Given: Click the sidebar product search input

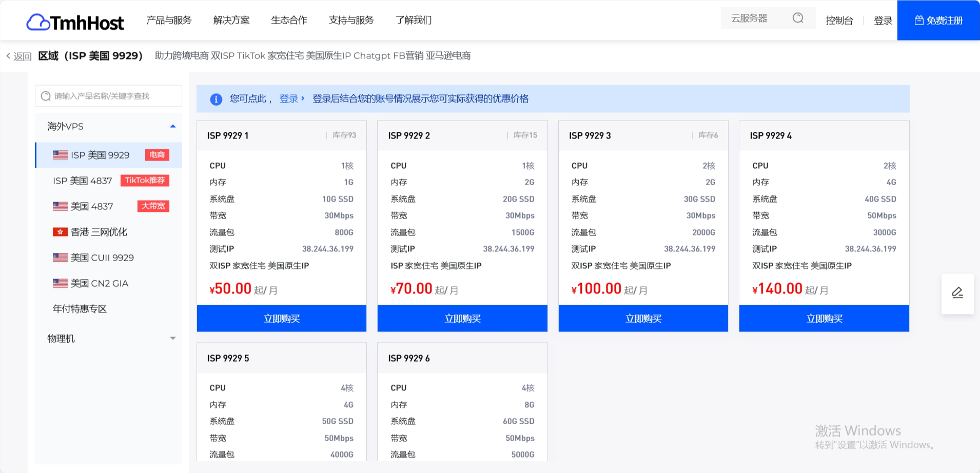Looking at the screenshot, I should point(108,95).
